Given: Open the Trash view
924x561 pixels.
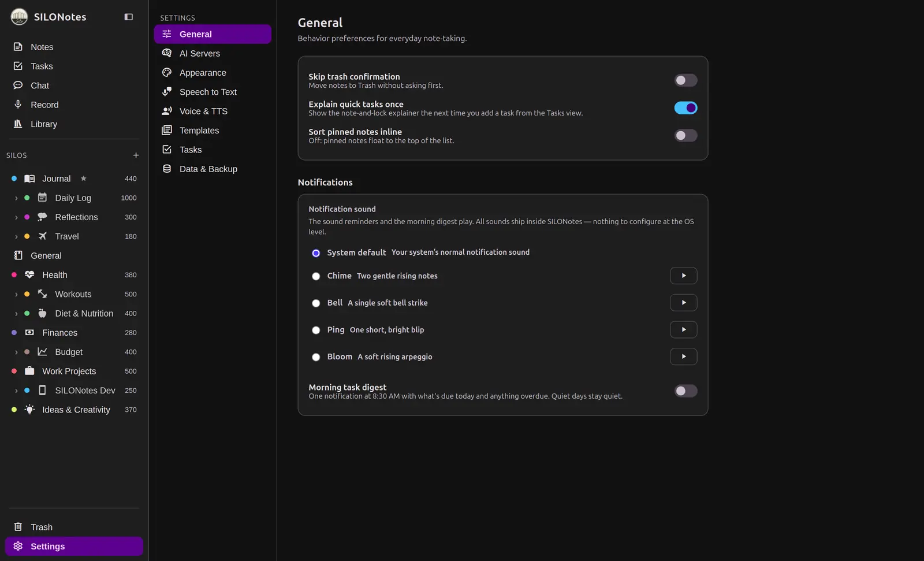Looking at the screenshot, I should coord(74,527).
